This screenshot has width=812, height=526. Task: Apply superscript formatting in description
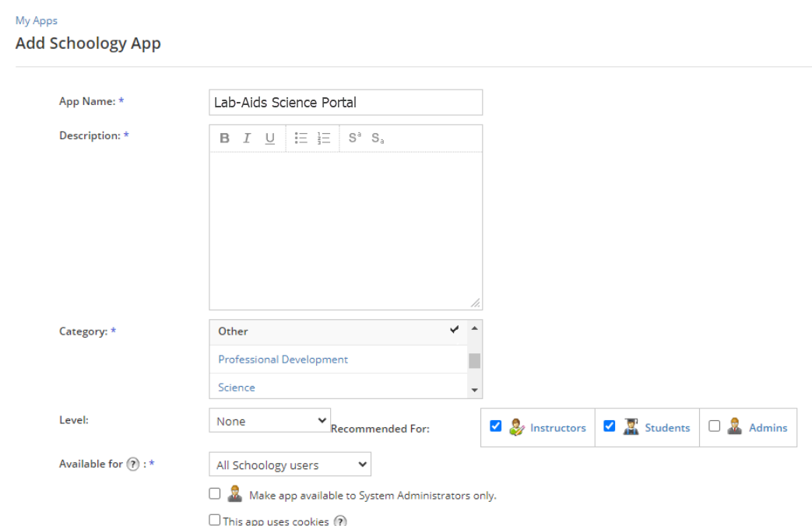pos(354,139)
